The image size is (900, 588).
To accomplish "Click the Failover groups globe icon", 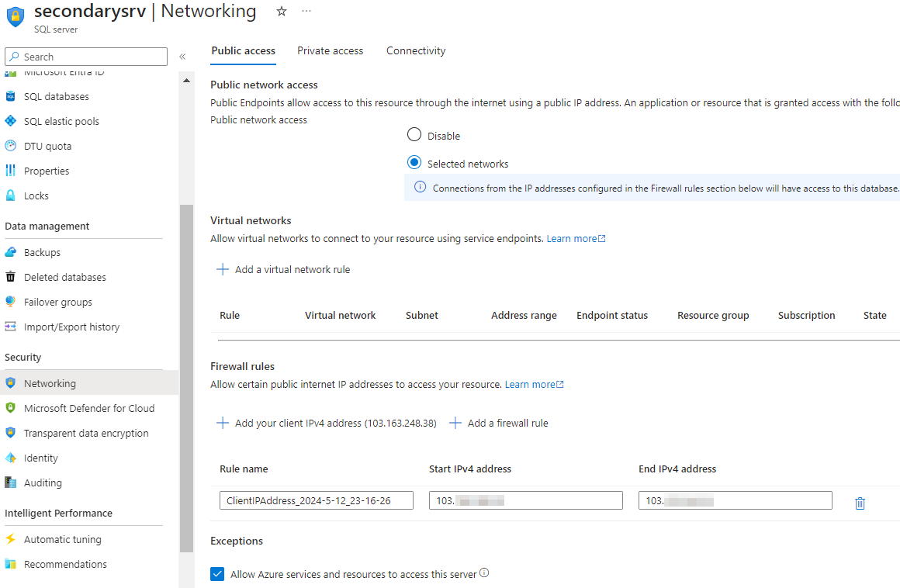I will 10,302.
